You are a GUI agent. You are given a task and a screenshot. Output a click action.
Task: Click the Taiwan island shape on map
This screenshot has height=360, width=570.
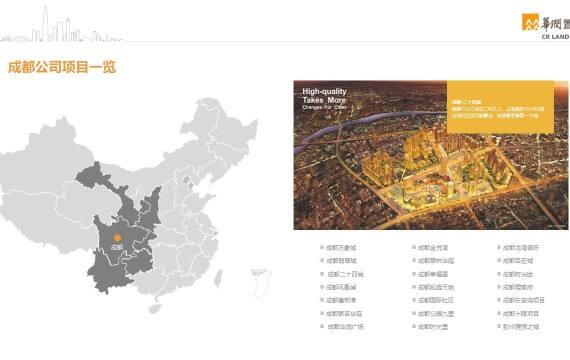(218, 278)
